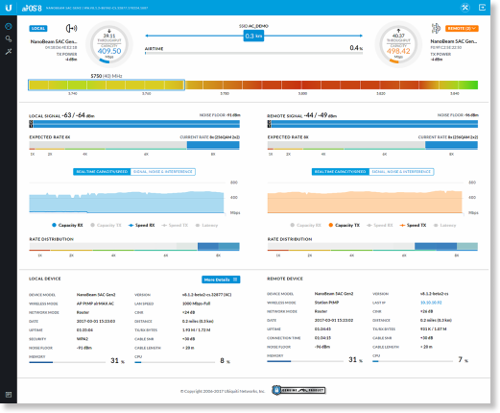Click the remote NanoBeam 5AC Gen device name
The width and height of the screenshot is (500, 413).
pos(454,41)
